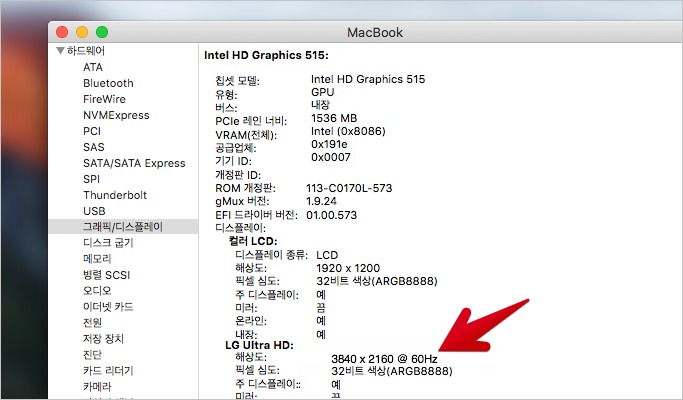The width and height of the screenshot is (683, 400).
Task: Select EFI driver version 01.00.573
Action: tap(331, 215)
